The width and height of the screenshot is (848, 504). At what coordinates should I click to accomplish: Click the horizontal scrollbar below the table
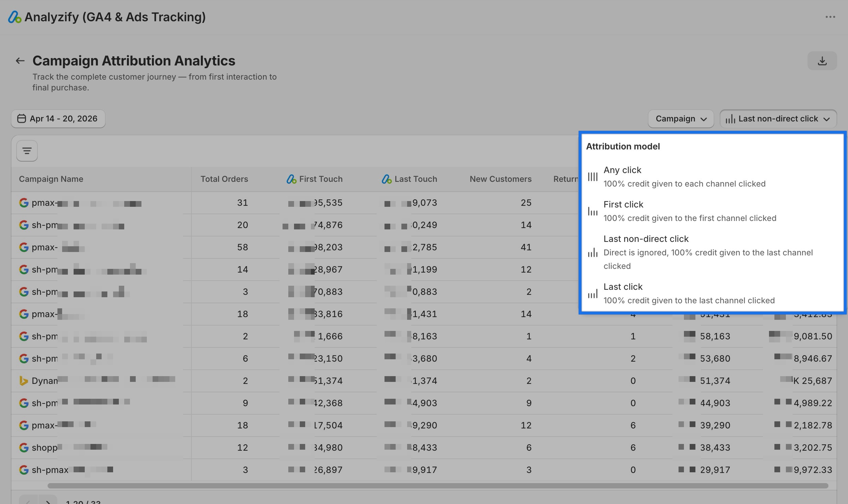pyautogui.click(x=442, y=486)
